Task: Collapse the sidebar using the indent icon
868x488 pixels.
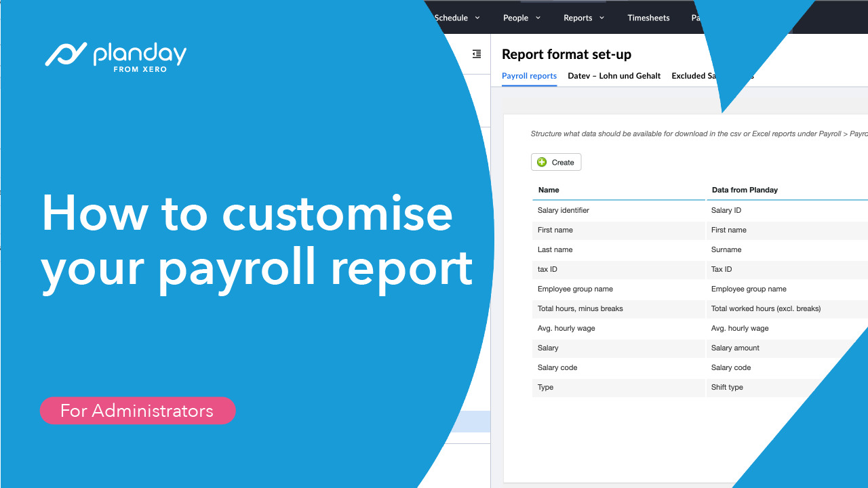Action: (477, 54)
